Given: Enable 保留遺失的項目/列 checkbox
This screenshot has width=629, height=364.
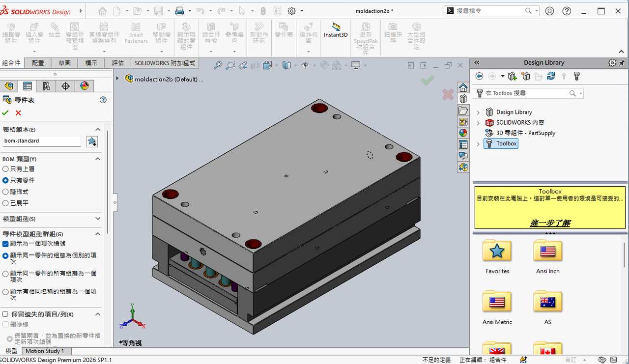Looking at the screenshot, I should [6, 314].
